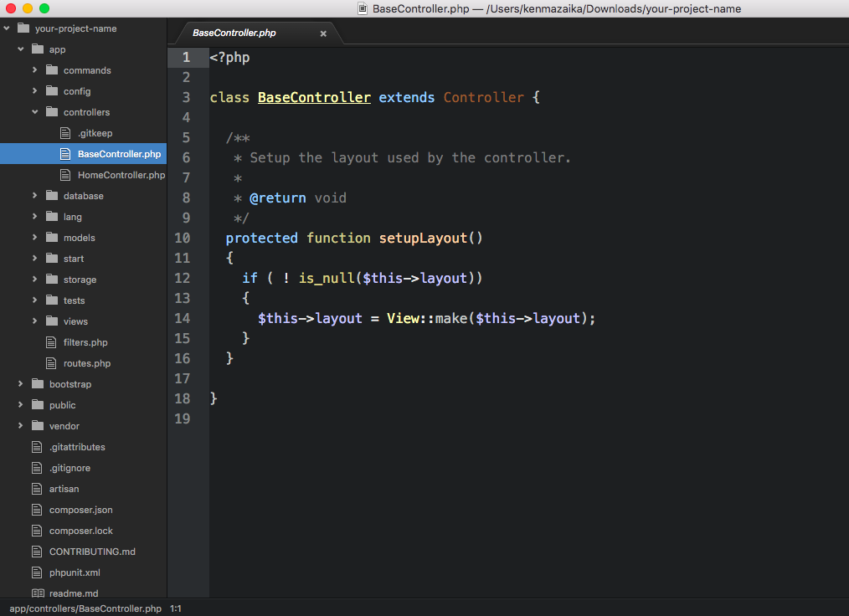Click the filters.php file icon
849x616 pixels.
(x=51, y=342)
